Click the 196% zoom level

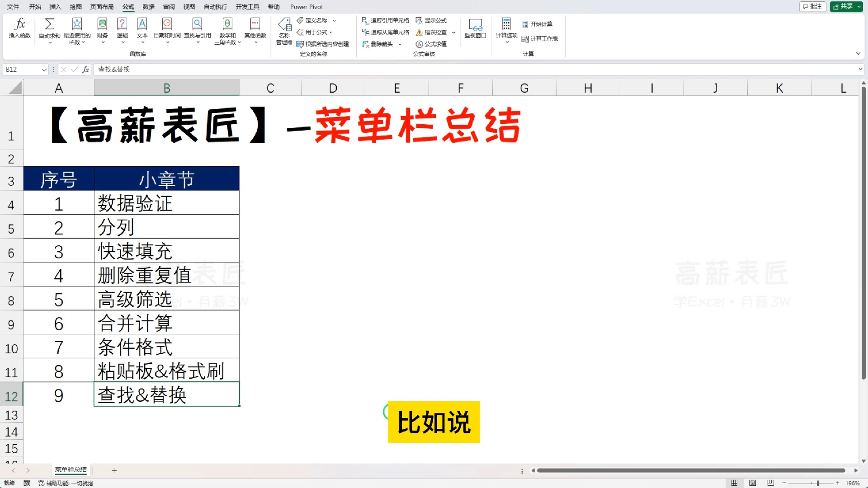[x=853, y=483]
